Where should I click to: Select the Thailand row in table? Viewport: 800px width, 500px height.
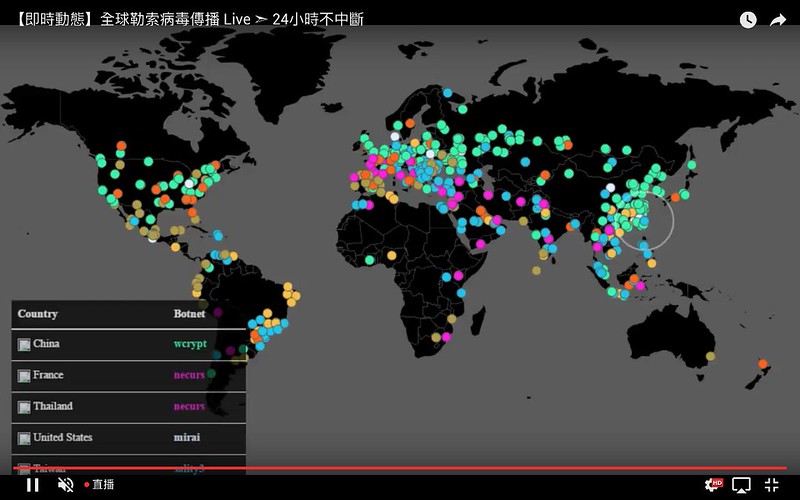point(129,407)
